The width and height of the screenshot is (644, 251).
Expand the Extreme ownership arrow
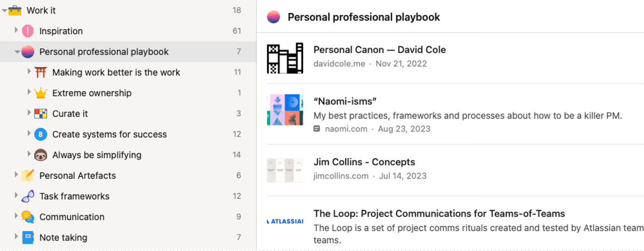pos(29,92)
